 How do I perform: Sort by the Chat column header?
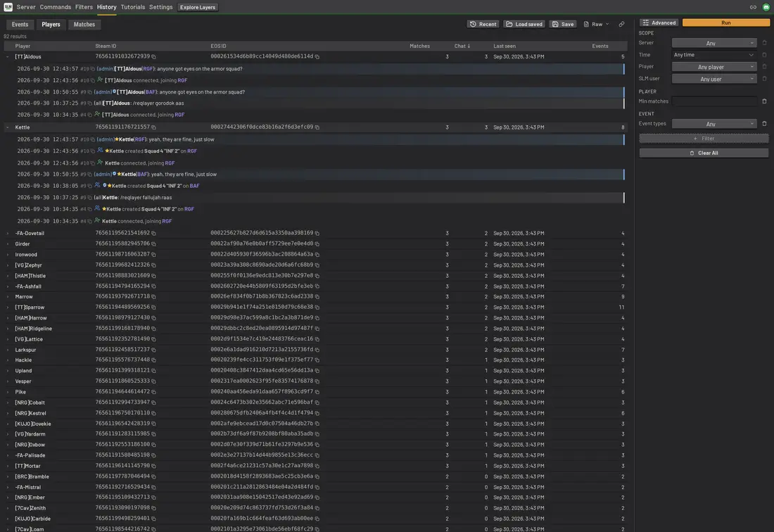coord(462,46)
